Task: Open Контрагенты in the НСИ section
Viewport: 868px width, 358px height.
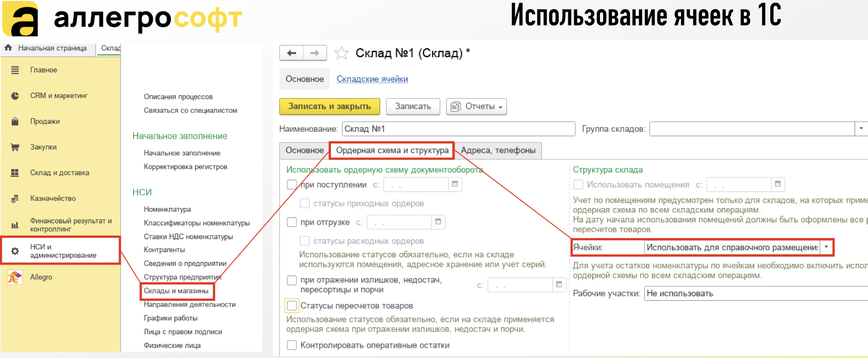Action: click(x=164, y=250)
